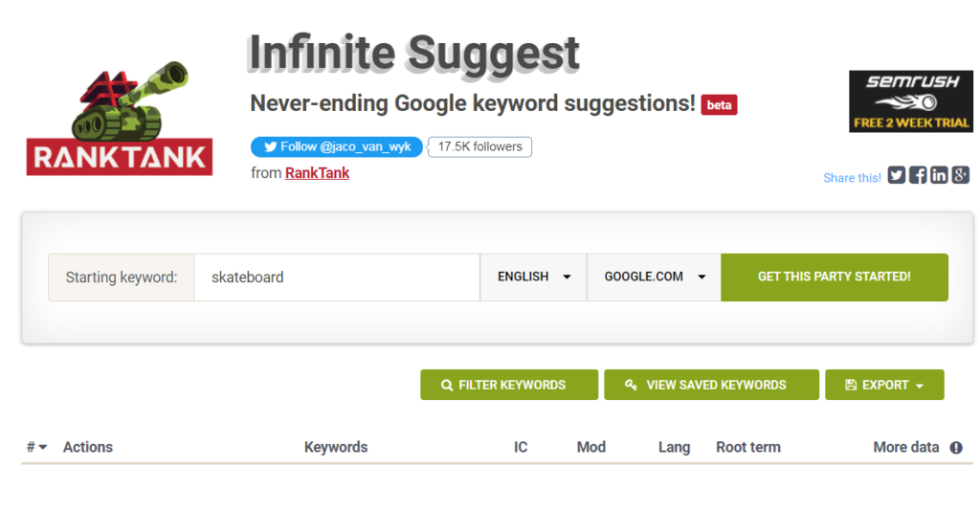Viewport: 980px width, 511px height.
Task: Click the 17.5K followers count
Action: click(x=479, y=146)
